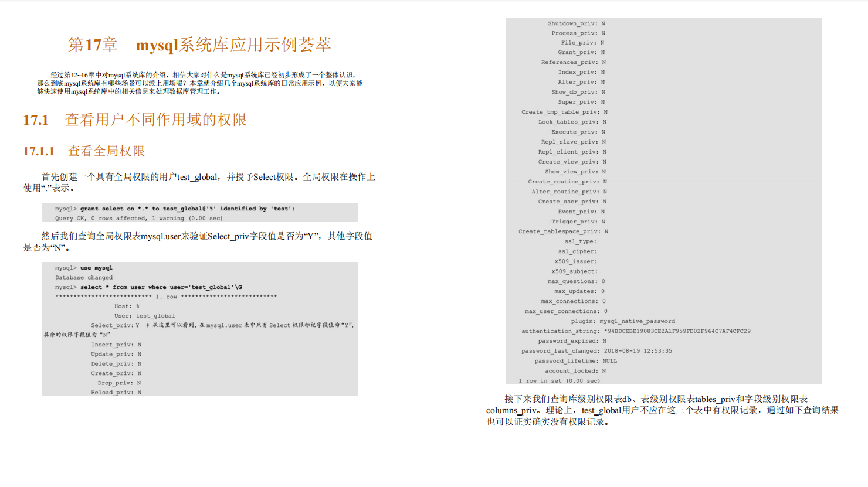
Task: Select section heading 17.1 查看用户不同作用域的权限
Action: point(135,120)
